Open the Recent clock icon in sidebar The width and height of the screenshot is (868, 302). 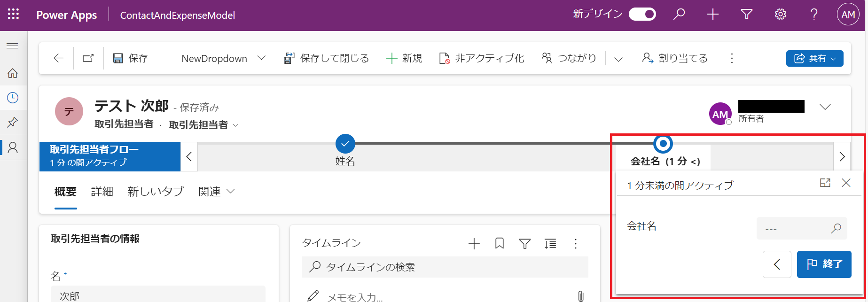point(13,98)
